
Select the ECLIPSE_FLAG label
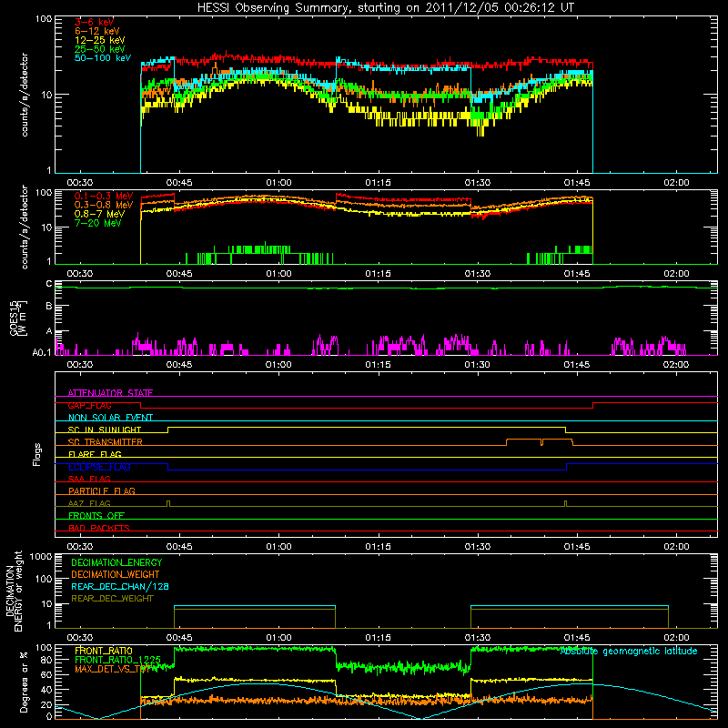99,467
